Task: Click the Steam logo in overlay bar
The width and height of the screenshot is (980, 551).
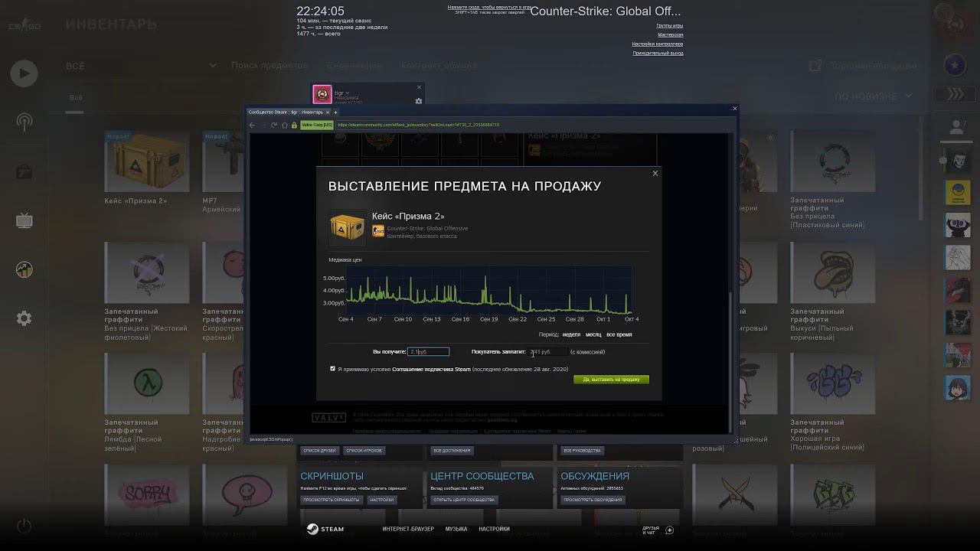Action: click(325, 529)
